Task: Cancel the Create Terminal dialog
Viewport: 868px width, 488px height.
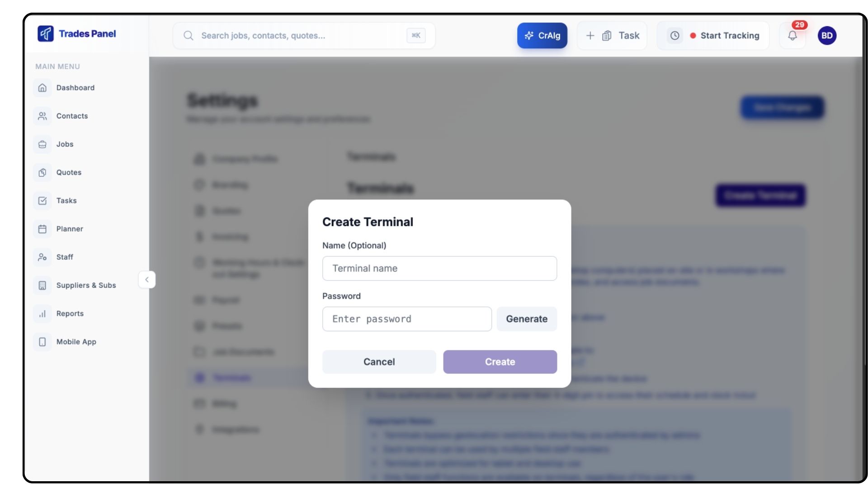Action: (x=379, y=362)
